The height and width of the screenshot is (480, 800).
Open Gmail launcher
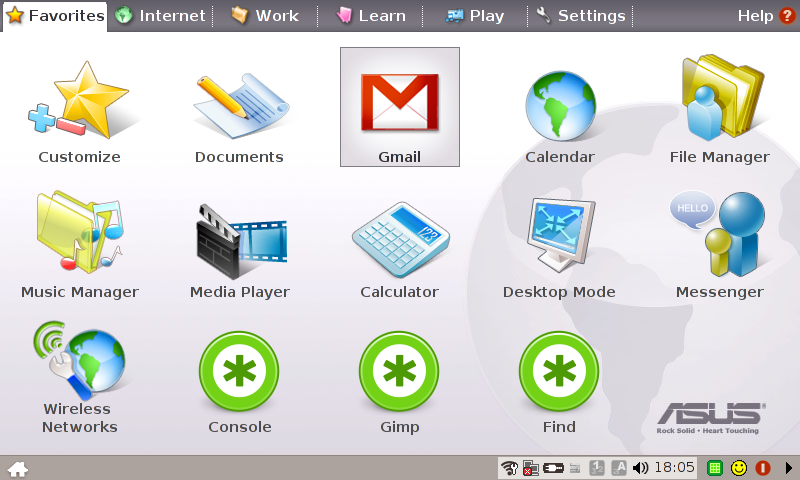click(x=399, y=107)
